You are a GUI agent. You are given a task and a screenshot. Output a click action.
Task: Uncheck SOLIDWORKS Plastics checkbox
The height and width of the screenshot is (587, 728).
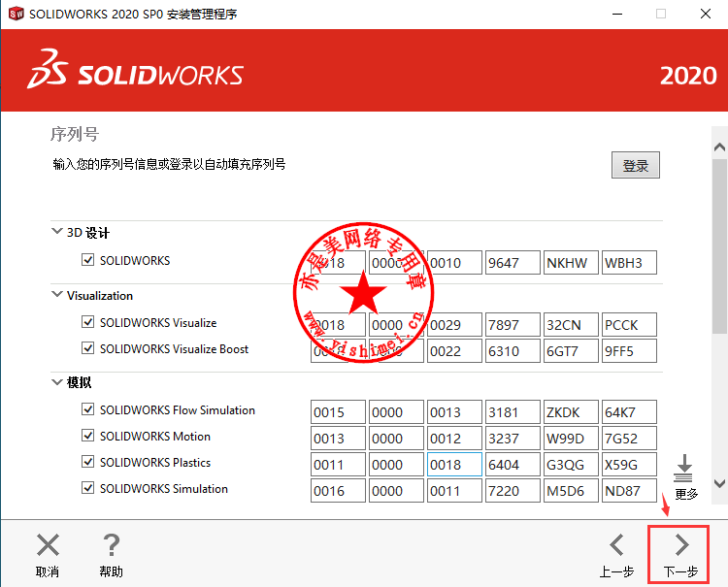(x=87, y=461)
